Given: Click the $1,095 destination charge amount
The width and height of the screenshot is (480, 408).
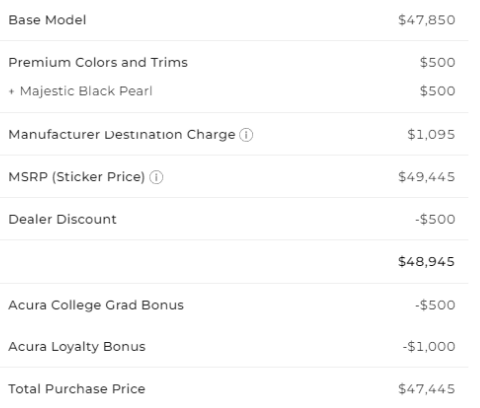Looking at the screenshot, I should pos(431,135).
